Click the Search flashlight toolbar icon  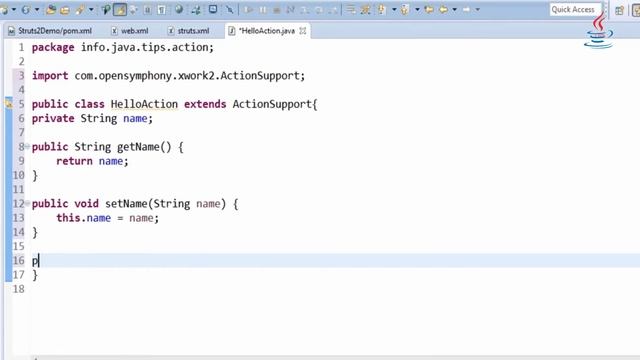tap(80, 9)
